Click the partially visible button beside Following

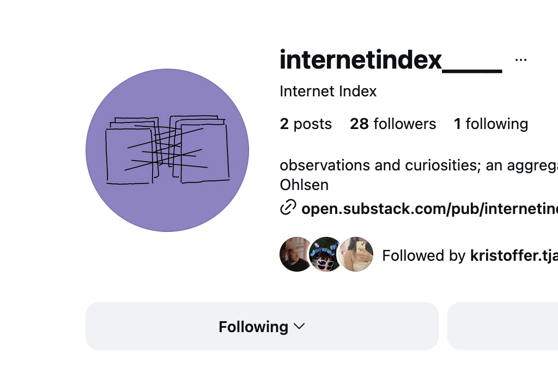[502, 326]
